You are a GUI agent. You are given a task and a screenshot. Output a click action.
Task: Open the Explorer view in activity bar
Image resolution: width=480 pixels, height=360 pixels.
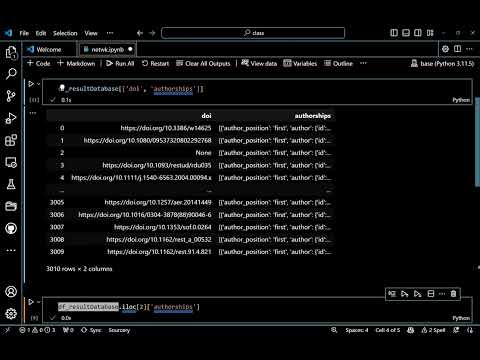11,52
